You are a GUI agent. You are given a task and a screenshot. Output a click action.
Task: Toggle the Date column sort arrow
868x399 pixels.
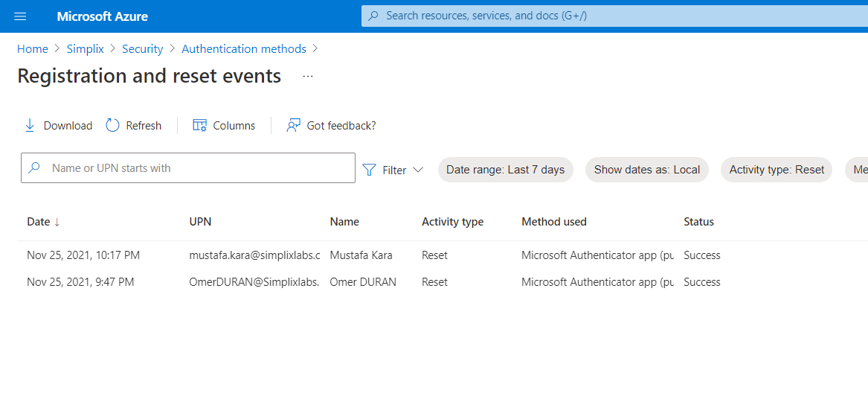click(x=57, y=222)
